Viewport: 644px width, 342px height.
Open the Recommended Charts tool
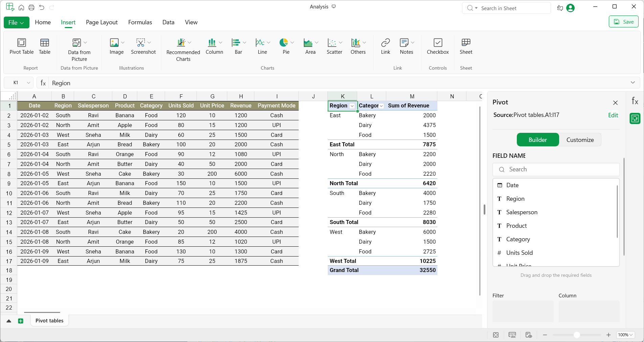(x=181, y=43)
